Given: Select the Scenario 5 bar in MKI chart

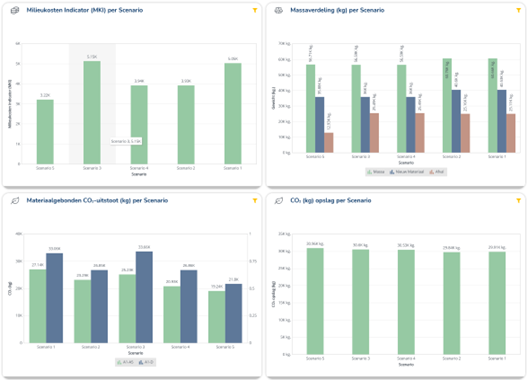Looking at the screenshot, I should pos(45,132).
